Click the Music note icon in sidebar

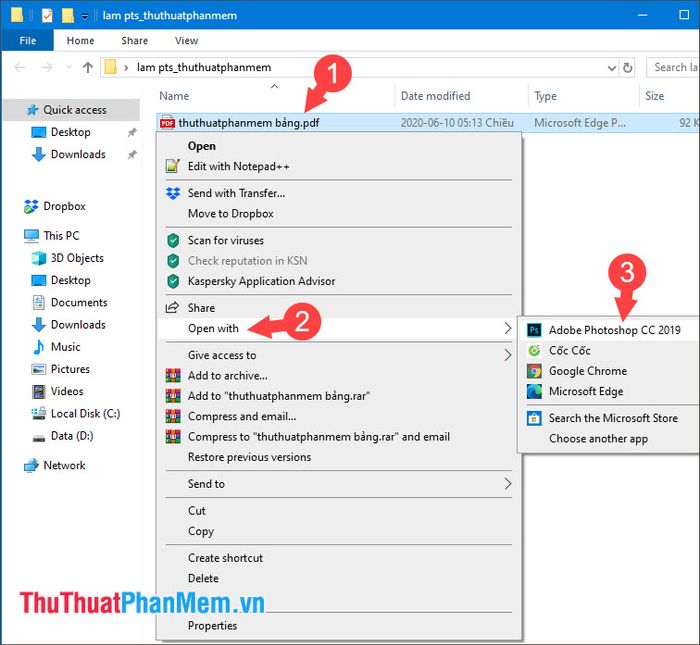pyautogui.click(x=39, y=347)
